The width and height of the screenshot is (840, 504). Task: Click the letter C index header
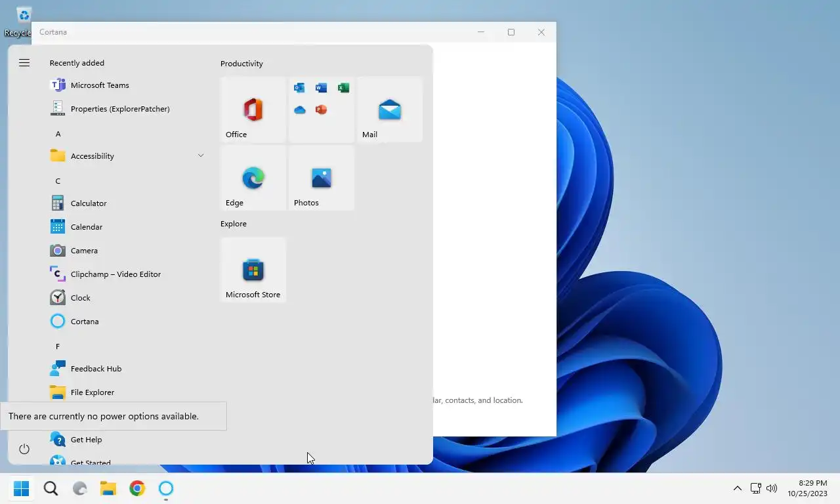(58, 181)
